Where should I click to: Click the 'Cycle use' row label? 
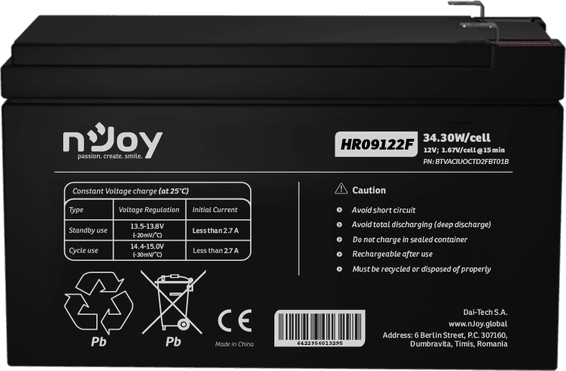[83, 250]
